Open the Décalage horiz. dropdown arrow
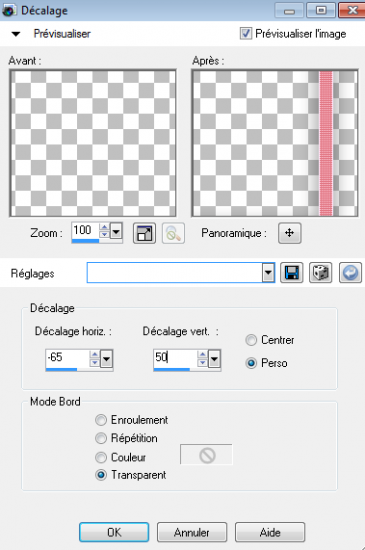 tap(106, 359)
